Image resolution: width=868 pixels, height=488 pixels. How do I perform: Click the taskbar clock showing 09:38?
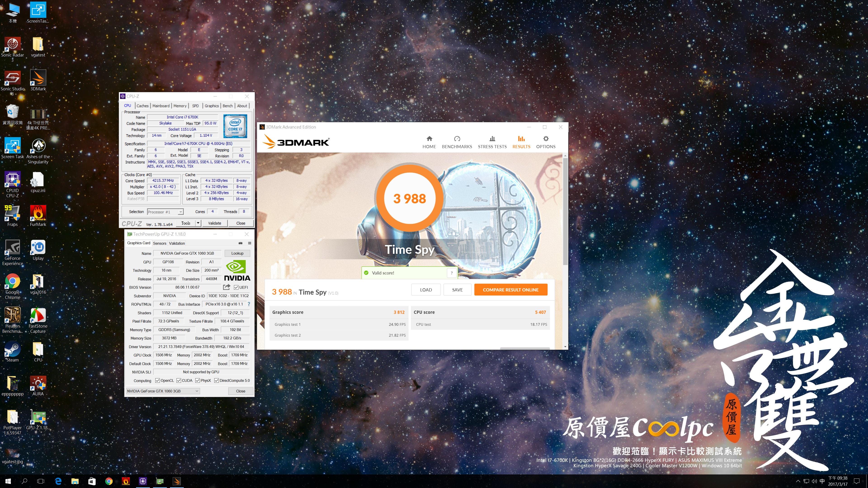pyautogui.click(x=838, y=481)
